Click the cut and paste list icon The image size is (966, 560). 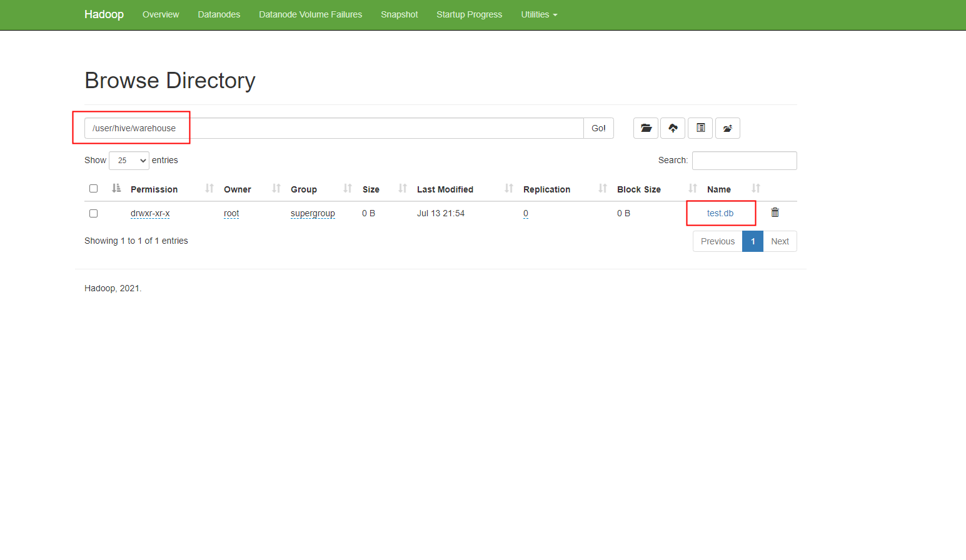(x=700, y=128)
